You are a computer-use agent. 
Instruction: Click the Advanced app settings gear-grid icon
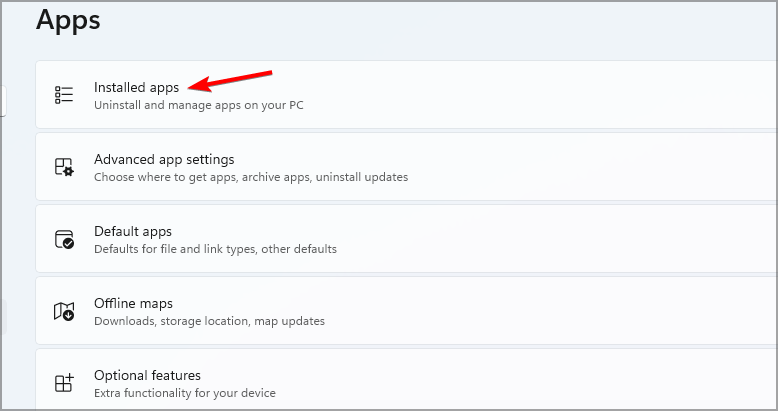point(64,167)
